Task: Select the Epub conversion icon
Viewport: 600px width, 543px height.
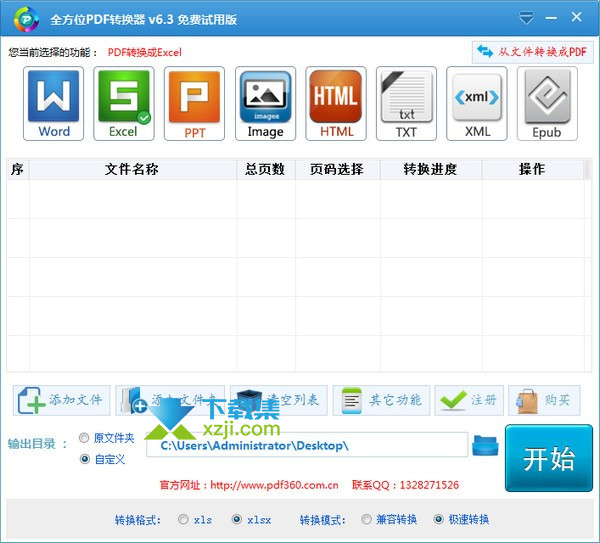Action: coord(547,103)
